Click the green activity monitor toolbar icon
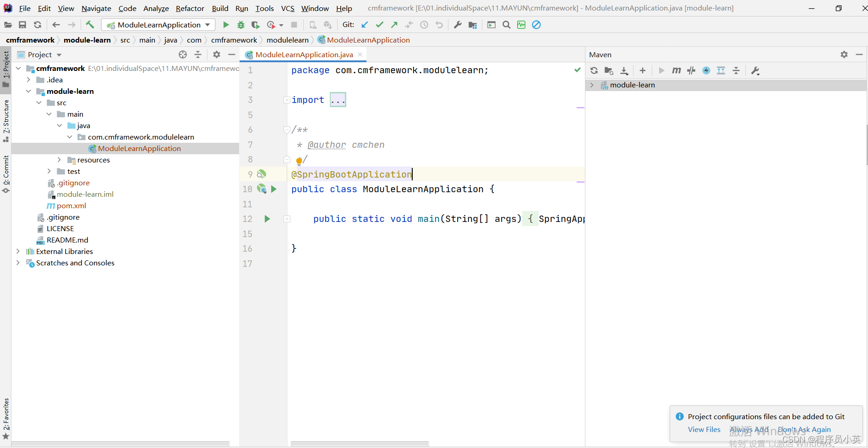Screen dimensions: 868x448 (x=521, y=25)
